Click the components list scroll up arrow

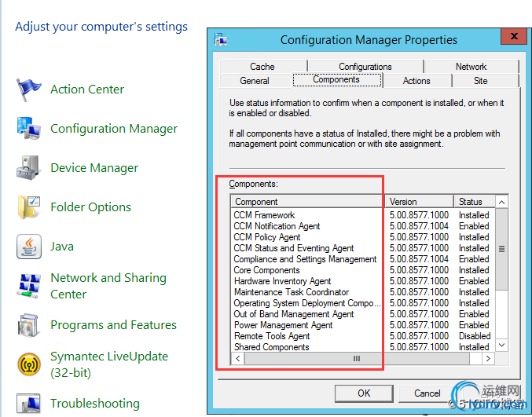(502, 203)
